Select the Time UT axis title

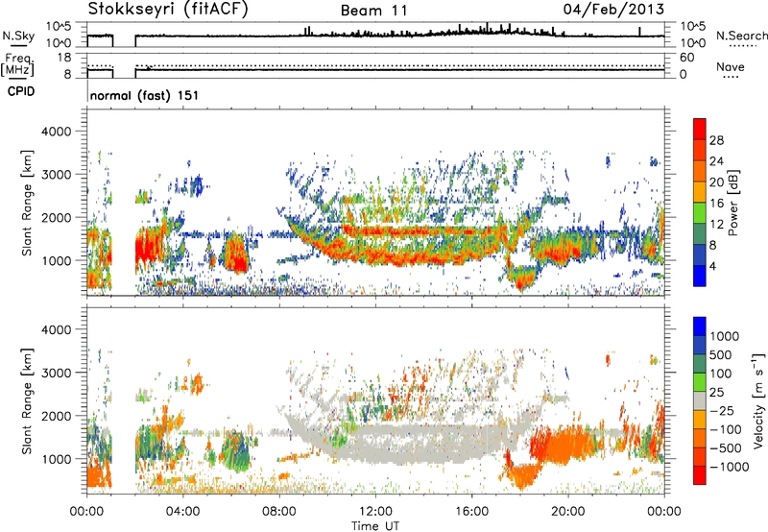click(375, 526)
